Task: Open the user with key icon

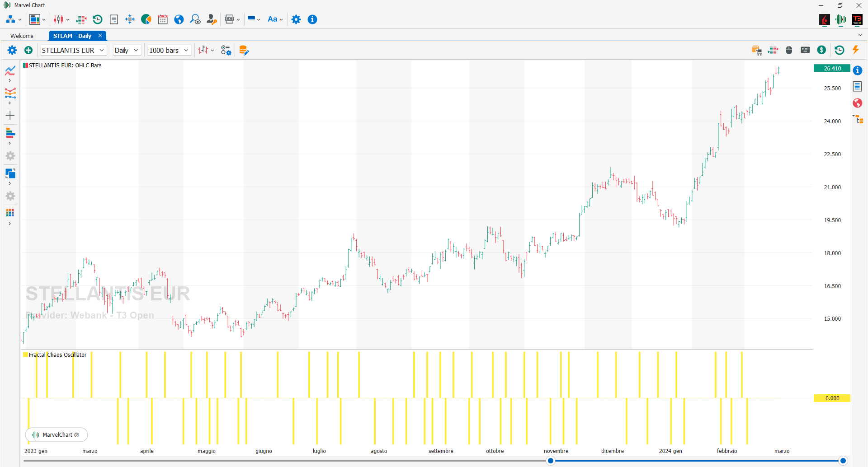Action: 212,19
